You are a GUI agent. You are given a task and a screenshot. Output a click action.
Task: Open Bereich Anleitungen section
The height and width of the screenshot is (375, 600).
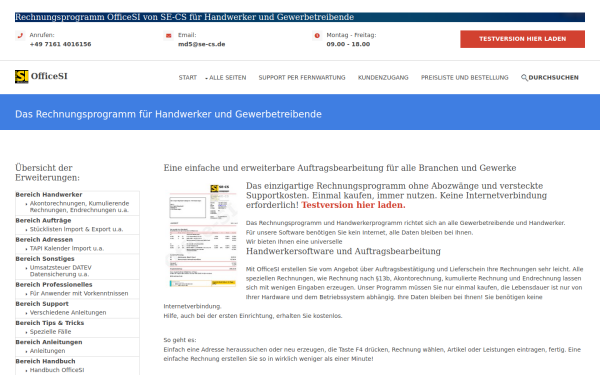49,342
